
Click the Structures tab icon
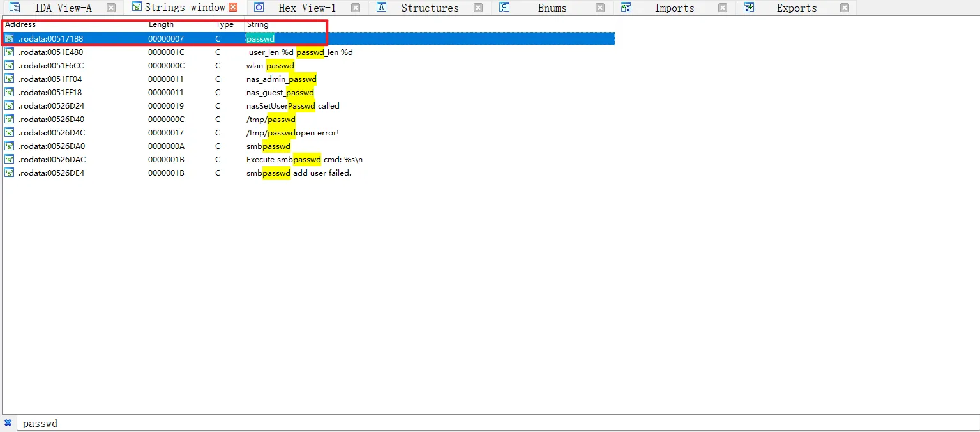coord(382,8)
